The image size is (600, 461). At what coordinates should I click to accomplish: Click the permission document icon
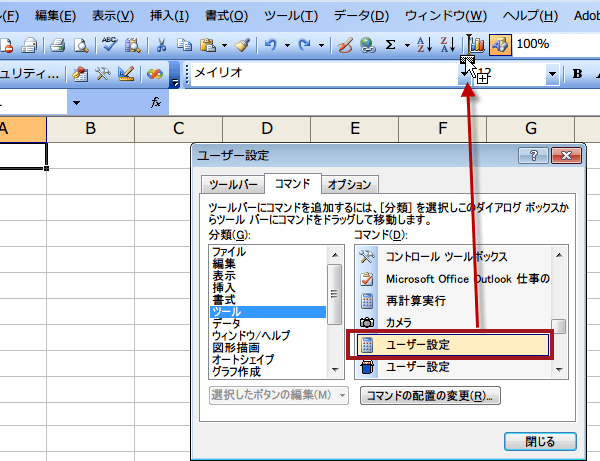click(x=7, y=45)
